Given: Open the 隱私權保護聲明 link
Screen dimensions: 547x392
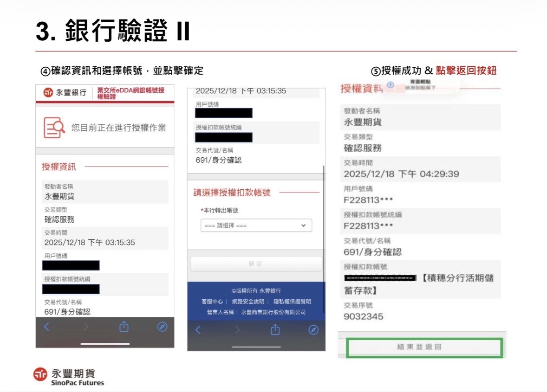Looking at the screenshot, I should tap(292, 302).
